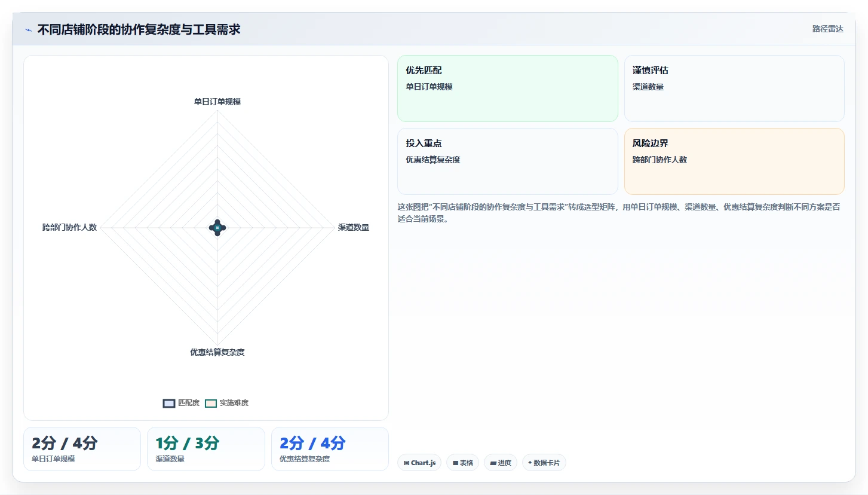The height and width of the screenshot is (495, 868).
Task: Click the 1分 / 3分 渠道数量 stat card
Action: click(x=206, y=449)
